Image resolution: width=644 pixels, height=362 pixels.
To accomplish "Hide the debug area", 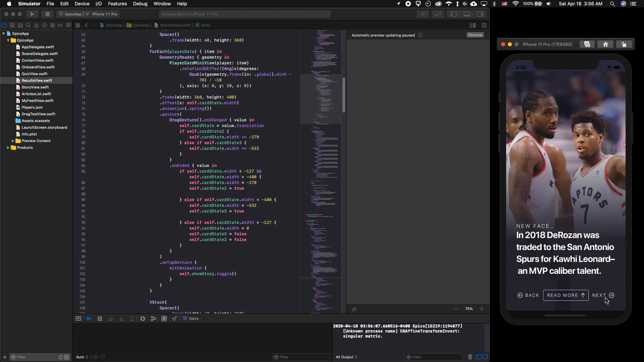I will pos(78,318).
